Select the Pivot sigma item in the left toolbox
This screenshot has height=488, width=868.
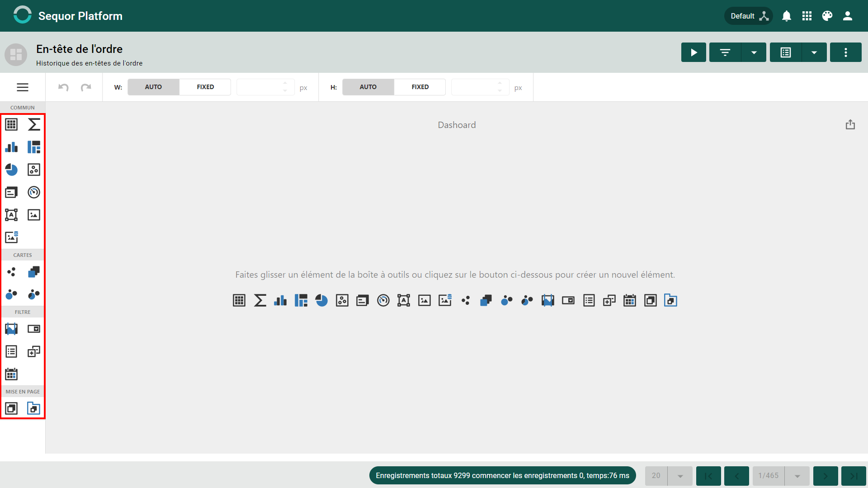click(34, 124)
